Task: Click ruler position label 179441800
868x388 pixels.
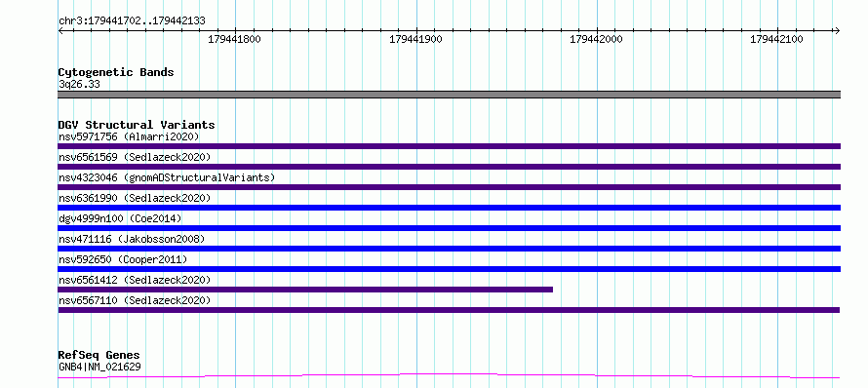Action: tap(234, 39)
